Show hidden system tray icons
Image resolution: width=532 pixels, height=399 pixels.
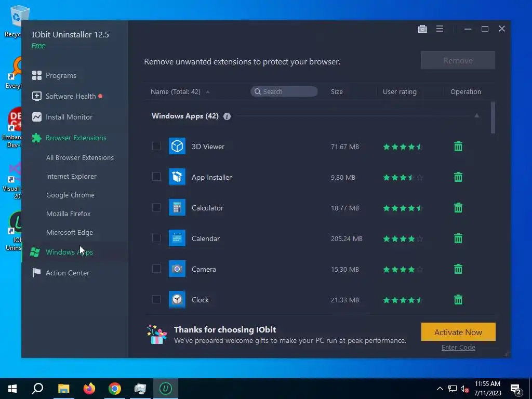[x=440, y=389]
